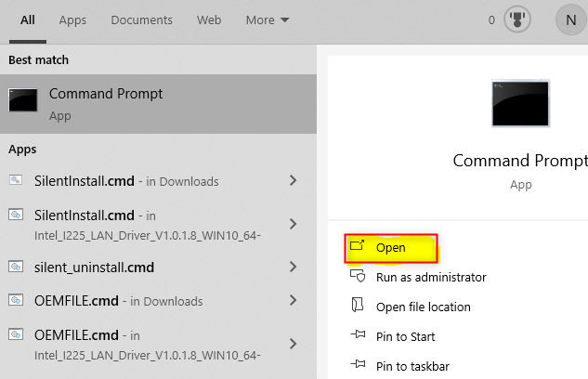588x379 pixels.
Task: Click the Open file location folder icon
Action: point(358,305)
